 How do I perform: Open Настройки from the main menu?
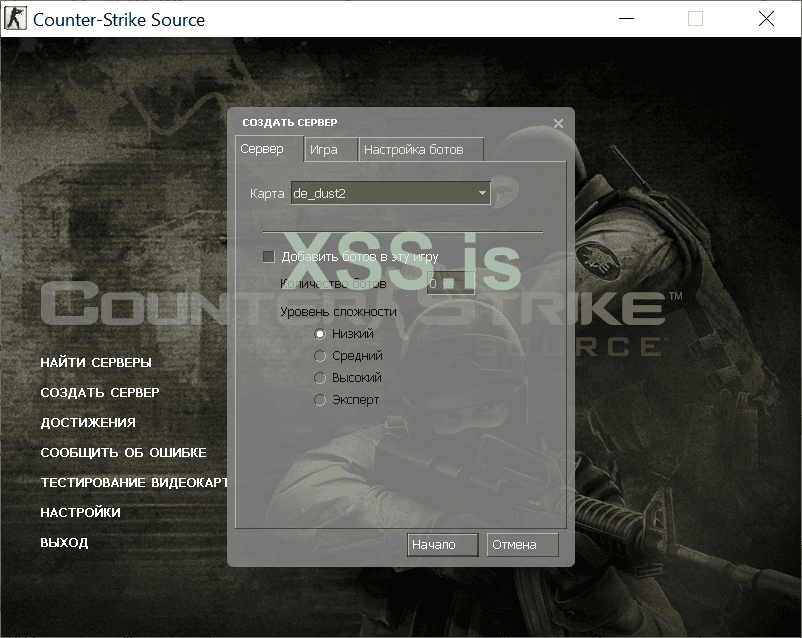point(80,513)
